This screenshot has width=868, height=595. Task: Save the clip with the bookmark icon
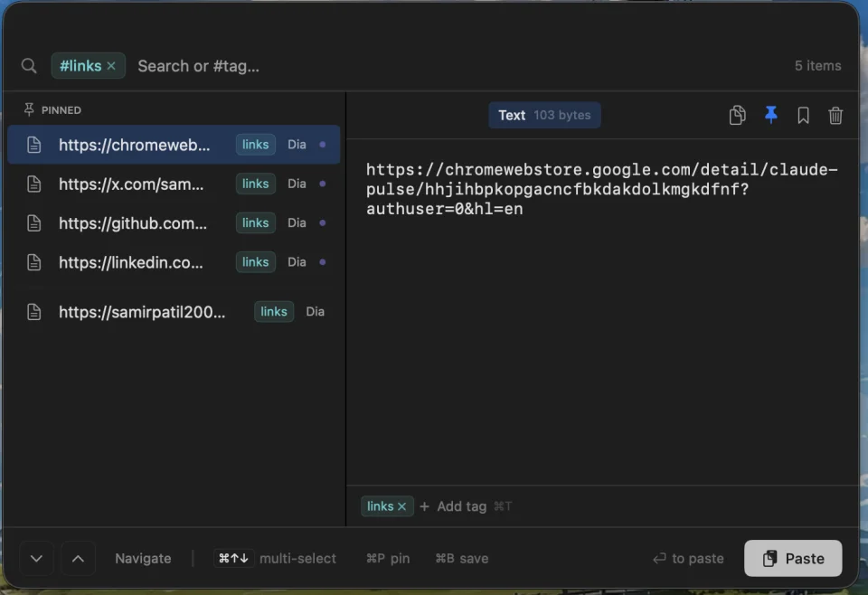click(803, 115)
